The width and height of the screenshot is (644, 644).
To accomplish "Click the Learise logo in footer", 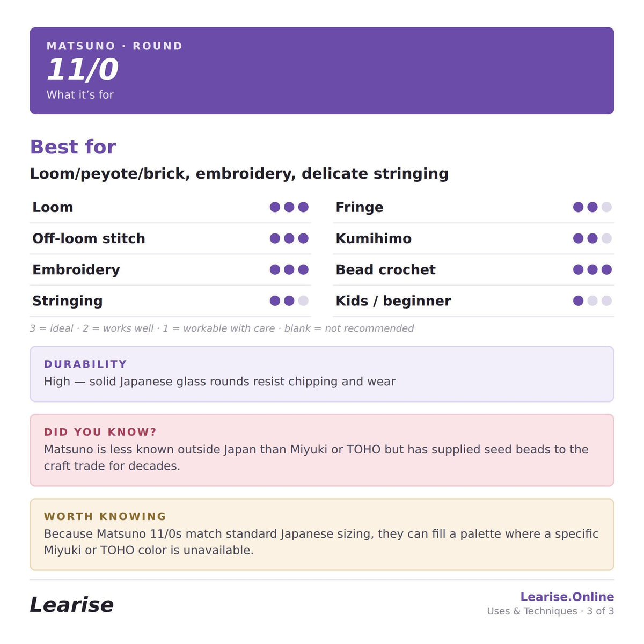I will (x=71, y=605).
